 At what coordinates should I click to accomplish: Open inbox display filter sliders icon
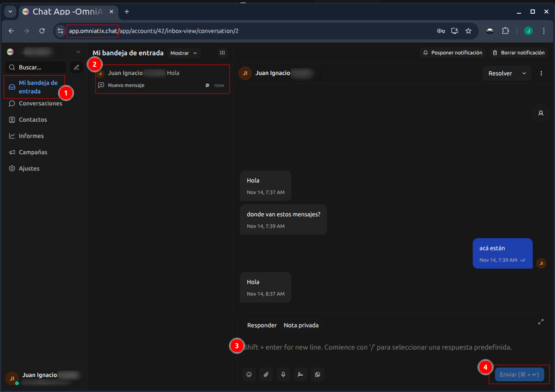[222, 53]
